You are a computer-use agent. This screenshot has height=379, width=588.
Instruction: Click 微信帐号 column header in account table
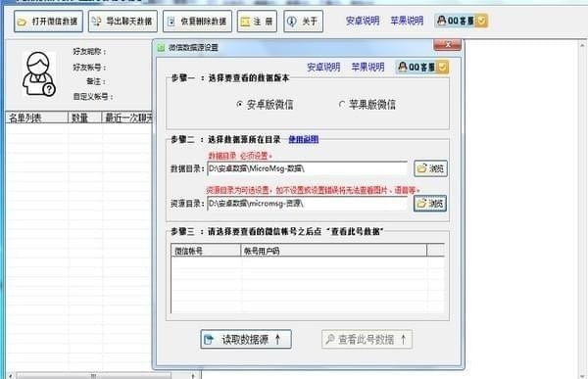(206, 251)
